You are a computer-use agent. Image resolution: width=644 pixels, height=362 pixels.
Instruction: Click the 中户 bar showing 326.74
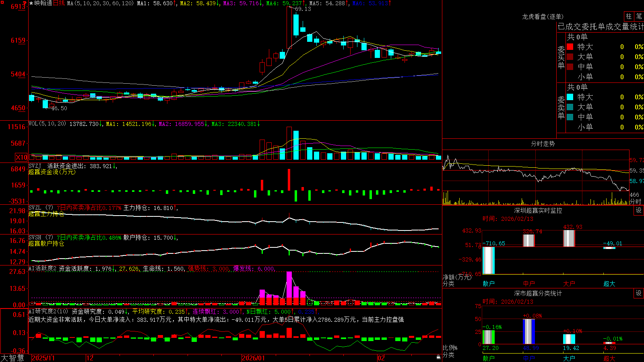[x=529, y=241]
